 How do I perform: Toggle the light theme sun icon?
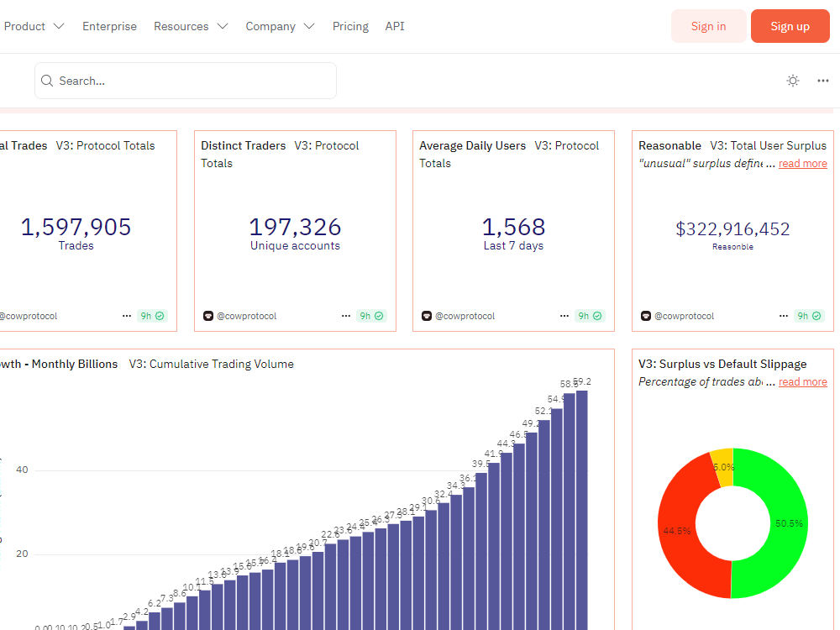(x=793, y=81)
